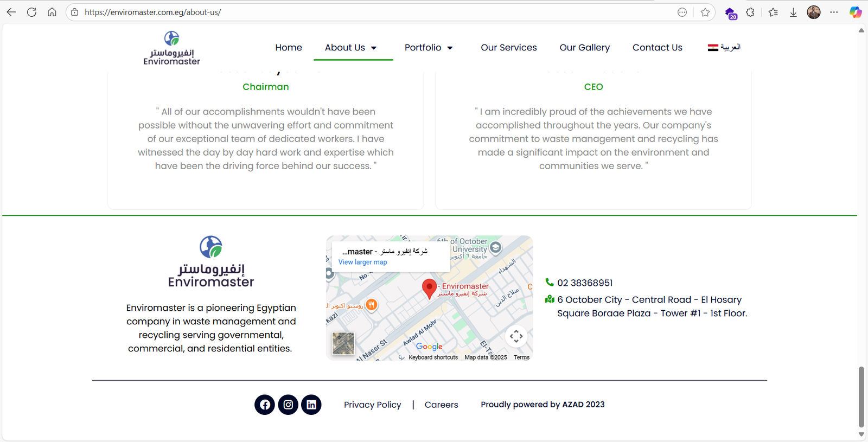Image resolution: width=868 pixels, height=442 pixels.
Task: Open the LinkedIn social icon
Action: click(x=311, y=405)
